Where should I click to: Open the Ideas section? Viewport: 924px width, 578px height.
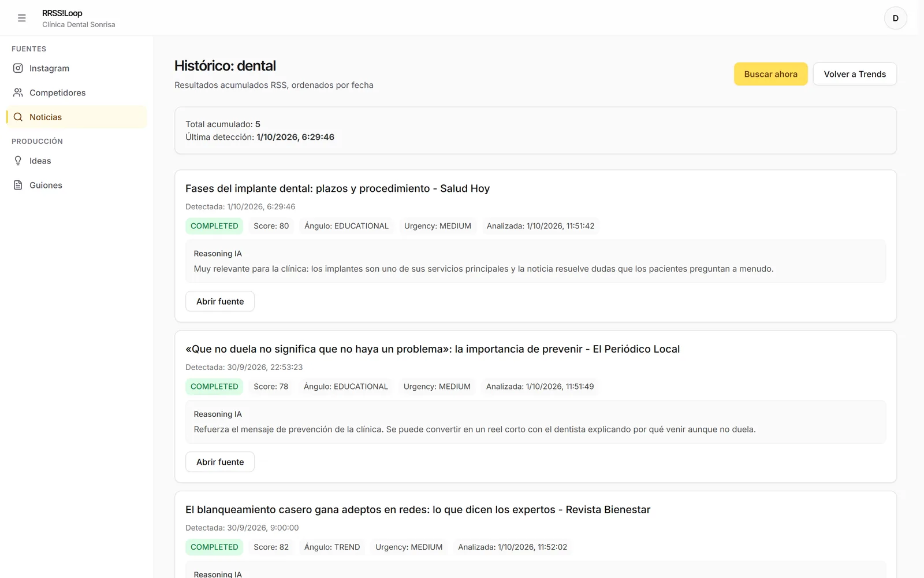76,161
